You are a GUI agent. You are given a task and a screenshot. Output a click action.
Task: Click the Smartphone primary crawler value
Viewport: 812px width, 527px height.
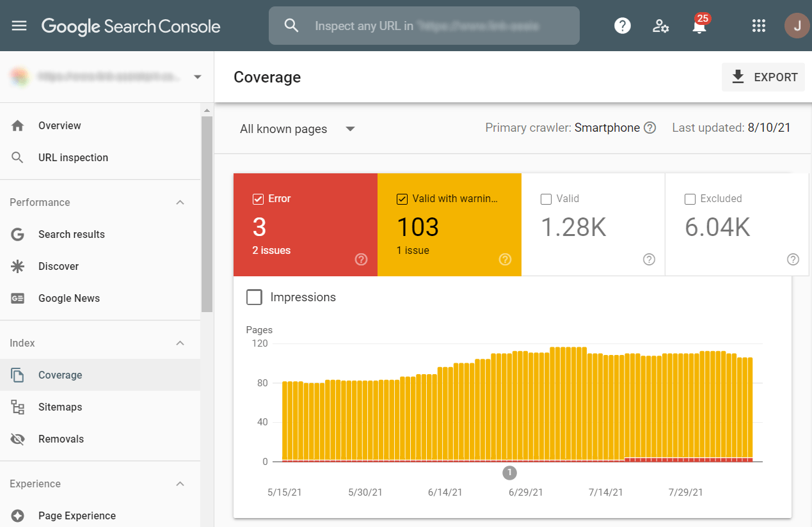tap(607, 128)
